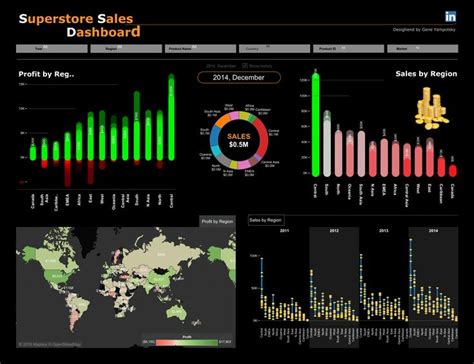This screenshot has width=474, height=364.
Task: Click Australia on the profit map
Action: coord(176,312)
